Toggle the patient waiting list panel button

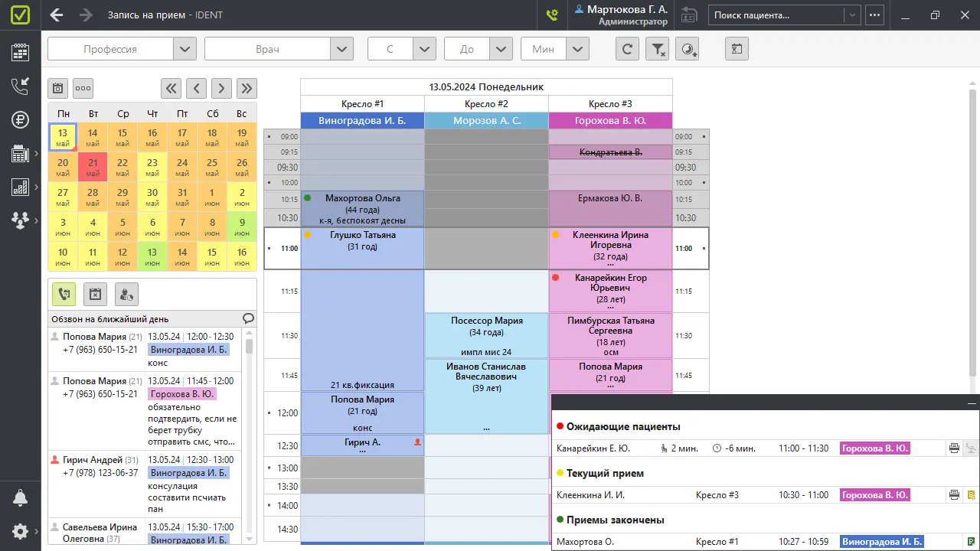126,293
